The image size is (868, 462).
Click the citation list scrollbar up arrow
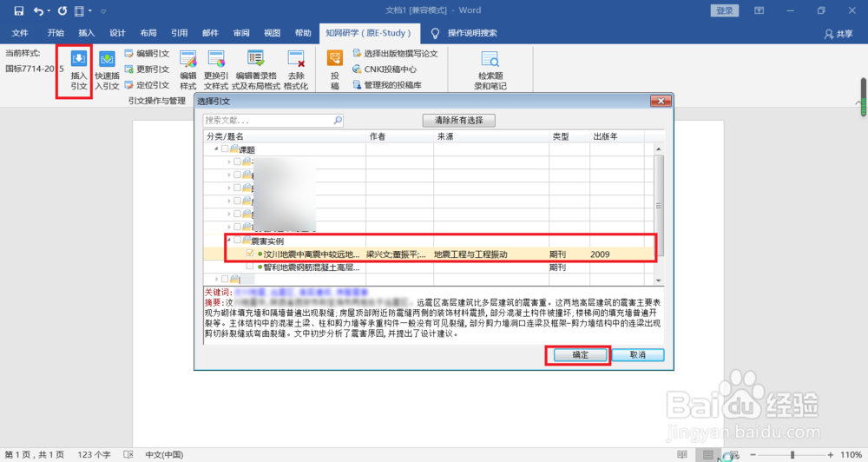tap(659, 149)
